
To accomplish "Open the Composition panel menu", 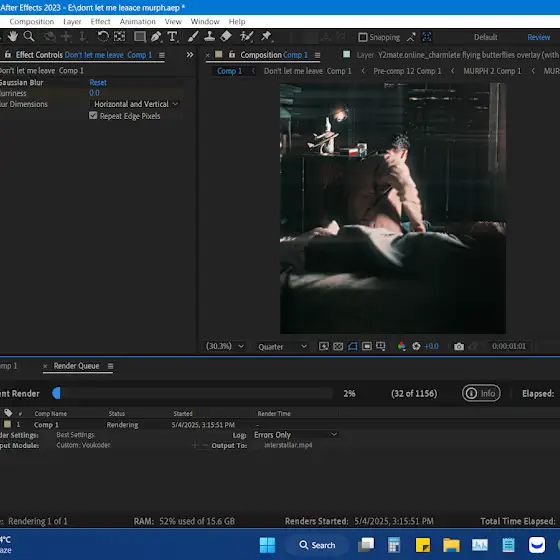I will click(317, 55).
